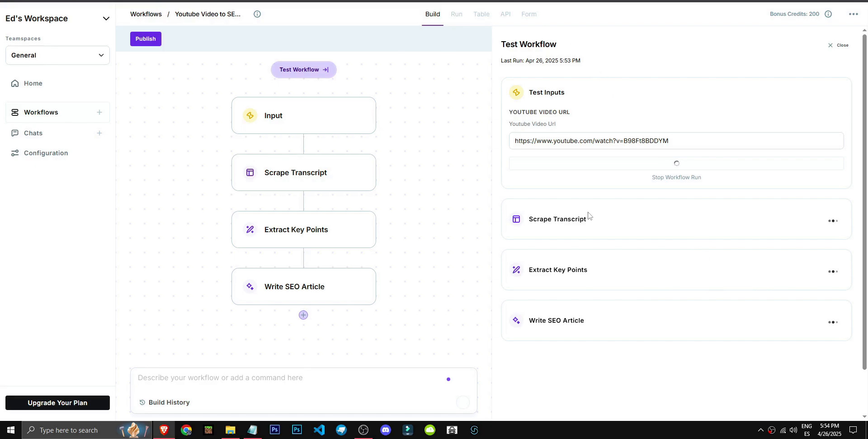Open Workflows in the sidebar
Image resolution: width=868 pixels, height=439 pixels.
tap(41, 112)
